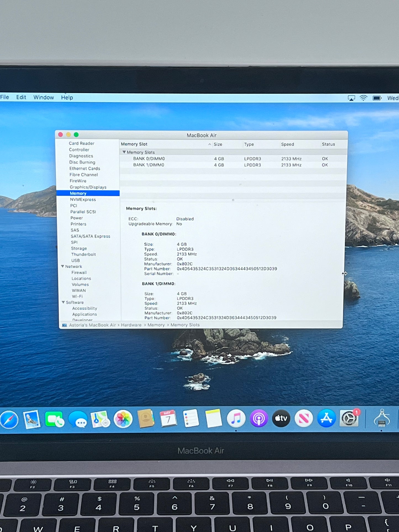Open the Edit menu
Viewport: 399px width, 532px height.
[21, 97]
